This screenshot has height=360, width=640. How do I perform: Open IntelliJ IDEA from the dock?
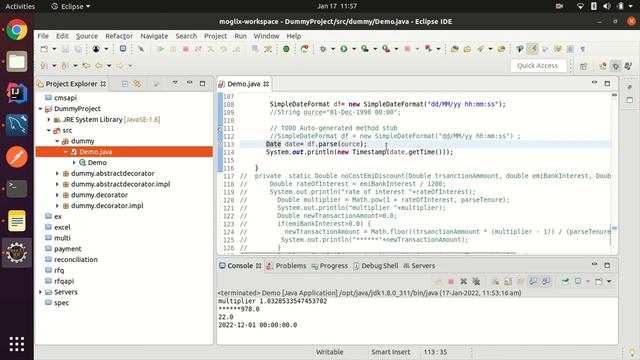[x=17, y=93]
